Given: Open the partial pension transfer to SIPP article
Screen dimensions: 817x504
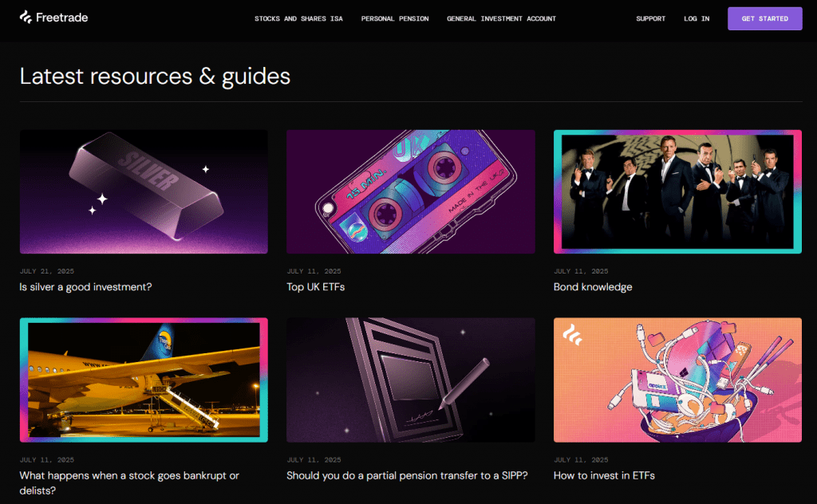Looking at the screenshot, I should click(x=407, y=475).
